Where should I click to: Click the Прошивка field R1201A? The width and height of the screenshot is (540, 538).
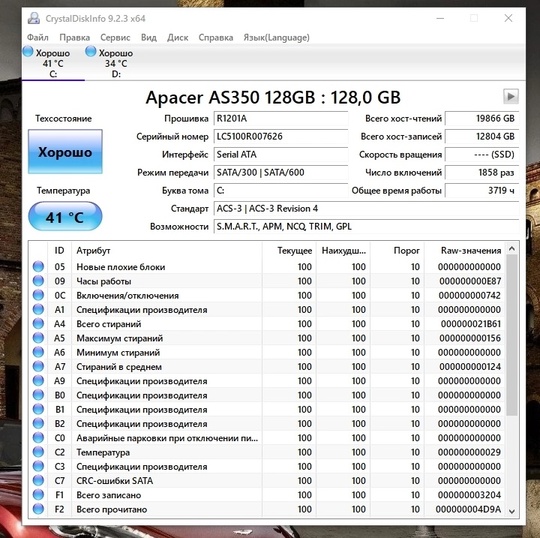pyautogui.click(x=280, y=118)
